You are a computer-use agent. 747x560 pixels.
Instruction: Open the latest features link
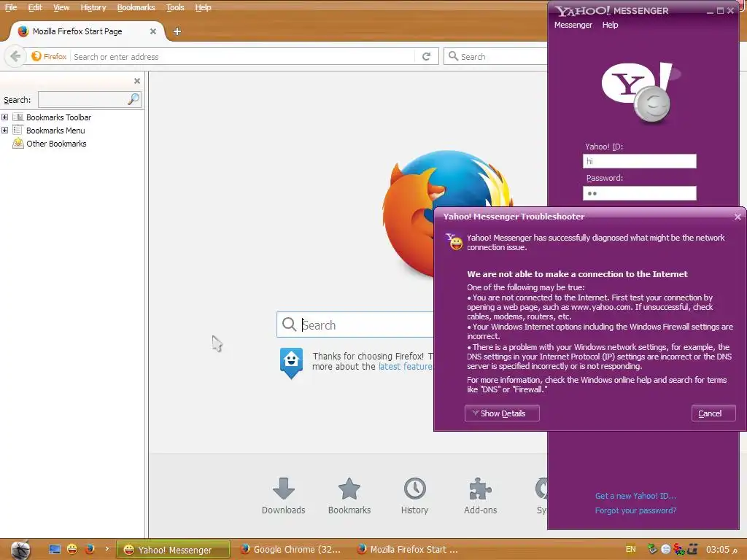click(406, 367)
